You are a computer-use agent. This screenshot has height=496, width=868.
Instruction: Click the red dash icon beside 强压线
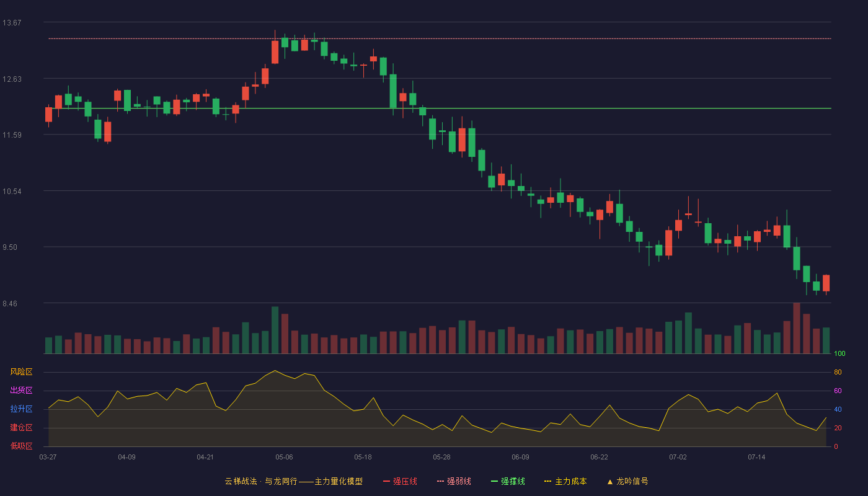point(386,482)
